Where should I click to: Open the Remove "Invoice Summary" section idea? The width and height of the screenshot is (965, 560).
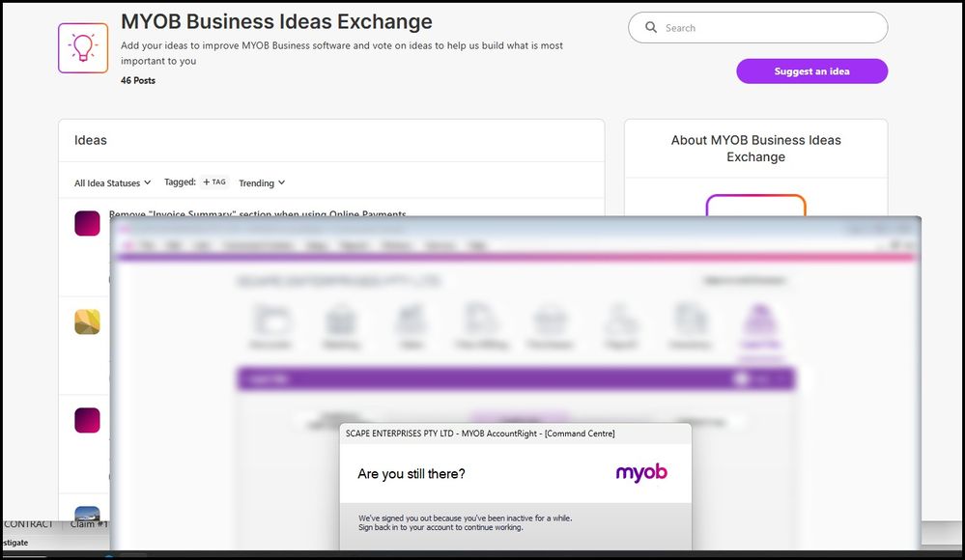coord(257,213)
